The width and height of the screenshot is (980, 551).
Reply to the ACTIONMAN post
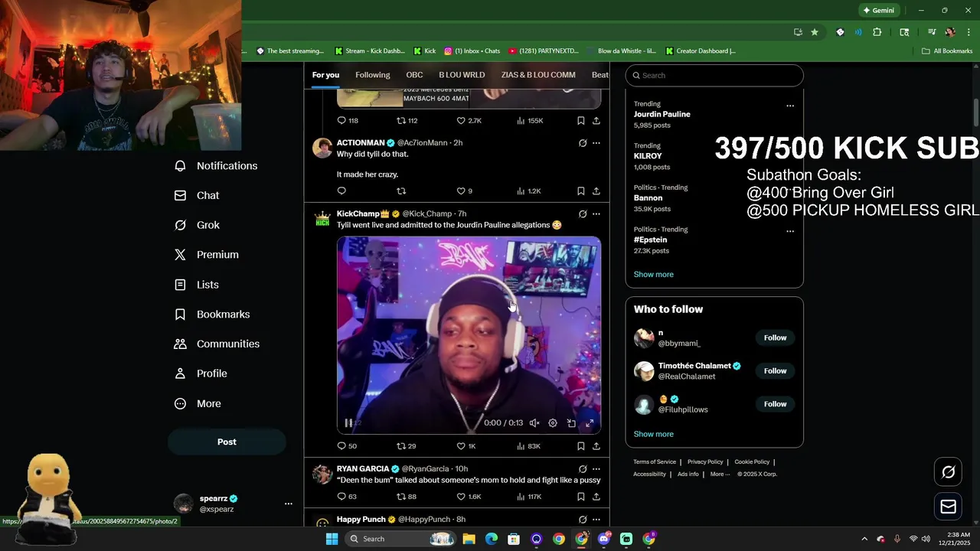click(341, 191)
